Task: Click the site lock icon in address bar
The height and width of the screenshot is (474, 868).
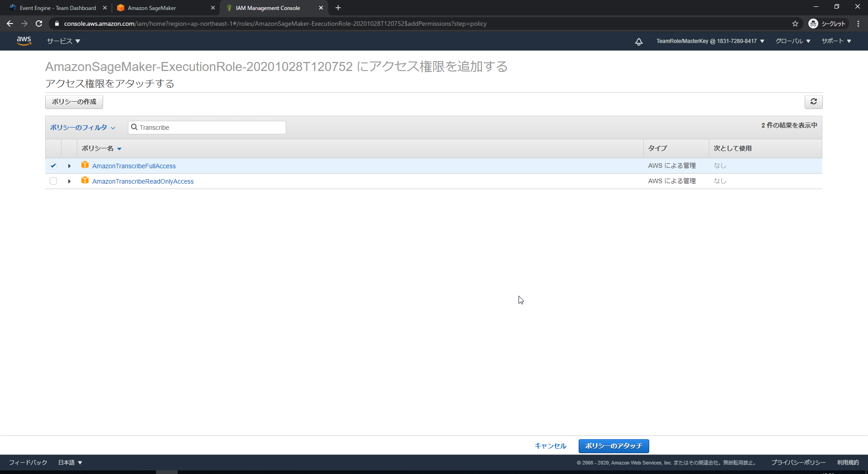Action: pyautogui.click(x=57, y=24)
